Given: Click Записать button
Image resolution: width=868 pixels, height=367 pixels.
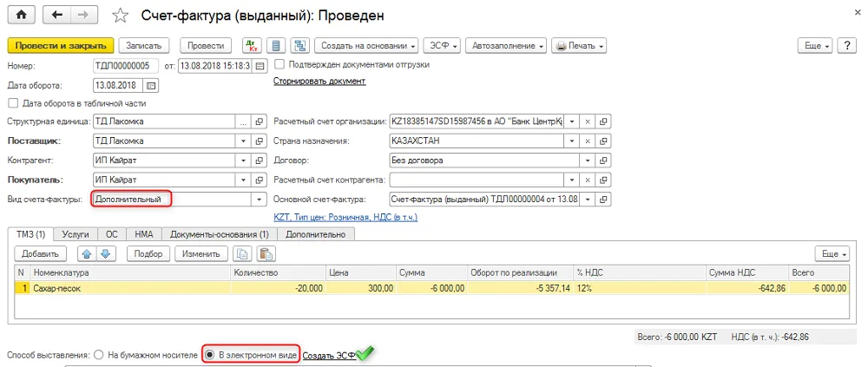Looking at the screenshot, I should tap(144, 46).
